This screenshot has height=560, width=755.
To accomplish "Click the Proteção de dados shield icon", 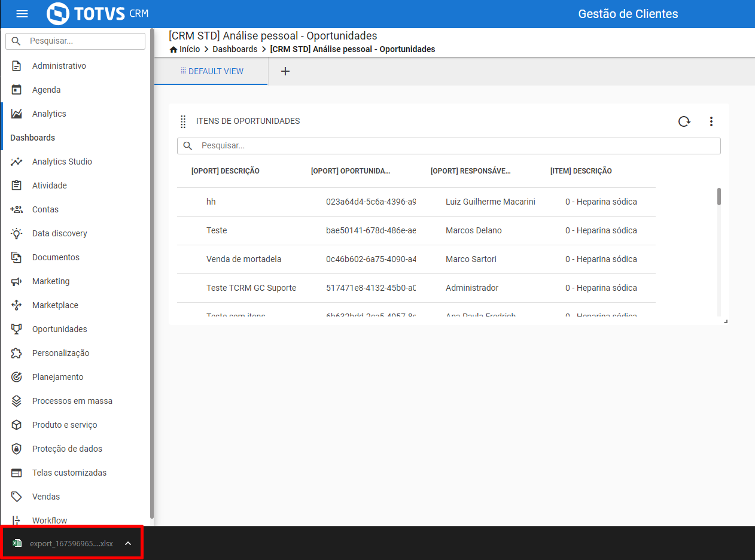I will 17,449.
